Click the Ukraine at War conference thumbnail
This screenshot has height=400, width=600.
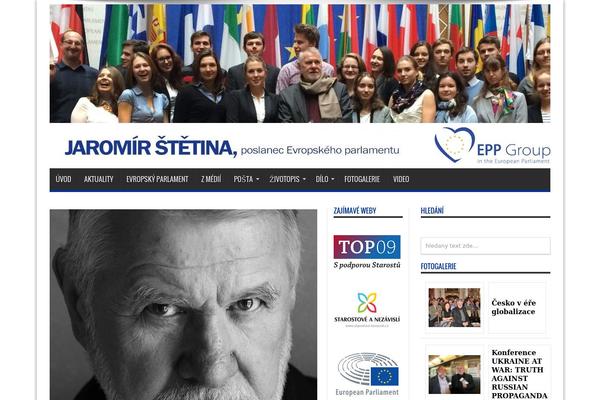(x=454, y=374)
